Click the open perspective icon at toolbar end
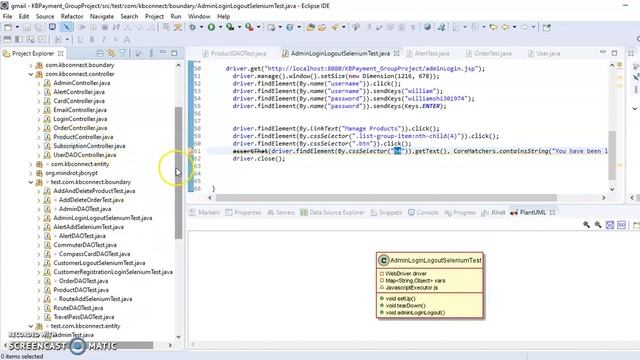This screenshot has height=360, width=640. click(547, 27)
